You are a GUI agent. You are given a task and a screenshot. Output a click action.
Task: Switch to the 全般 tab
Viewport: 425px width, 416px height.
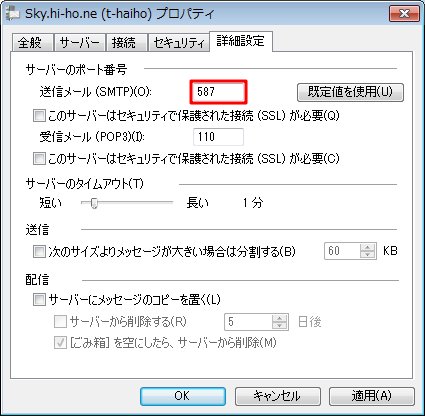tap(31, 43)
